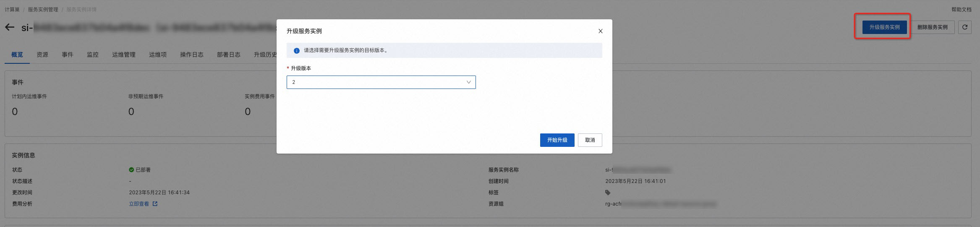Switch to the 事件 tab
This screenshot has width=980, height=227.
coord(68,55)
